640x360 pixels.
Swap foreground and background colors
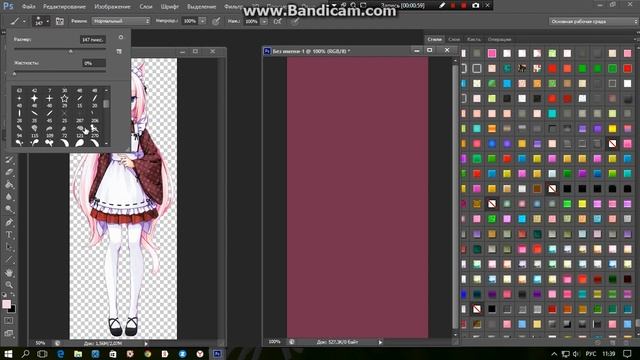(x=13, y=294)
